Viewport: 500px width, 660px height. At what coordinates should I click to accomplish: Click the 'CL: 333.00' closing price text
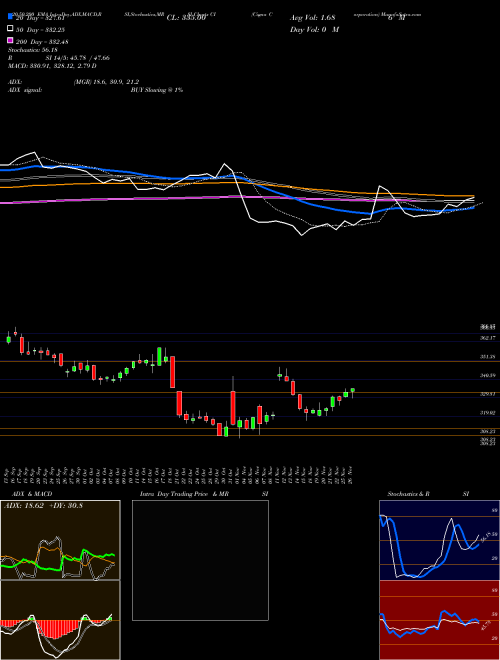[x=186, y=18]
